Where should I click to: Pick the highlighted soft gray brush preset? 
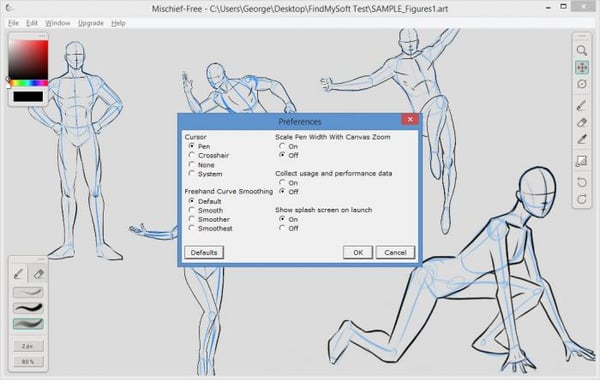coord(28,324)
